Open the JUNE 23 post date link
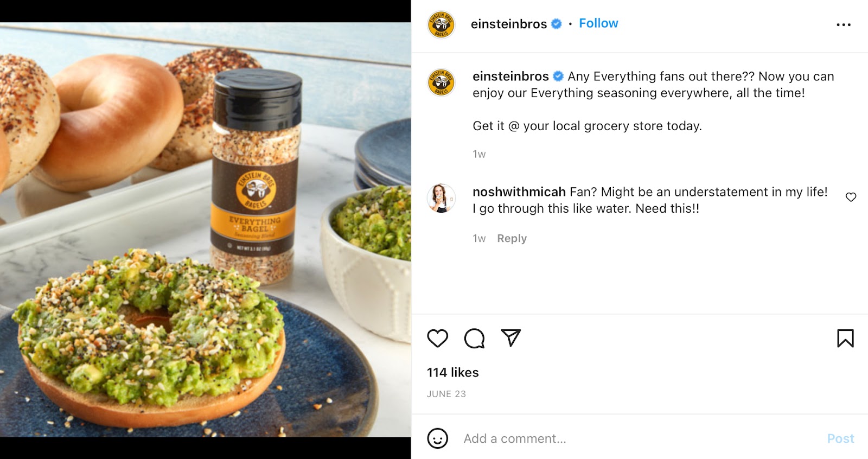Viewport: 868px width, 459px height. coord(446,394)
